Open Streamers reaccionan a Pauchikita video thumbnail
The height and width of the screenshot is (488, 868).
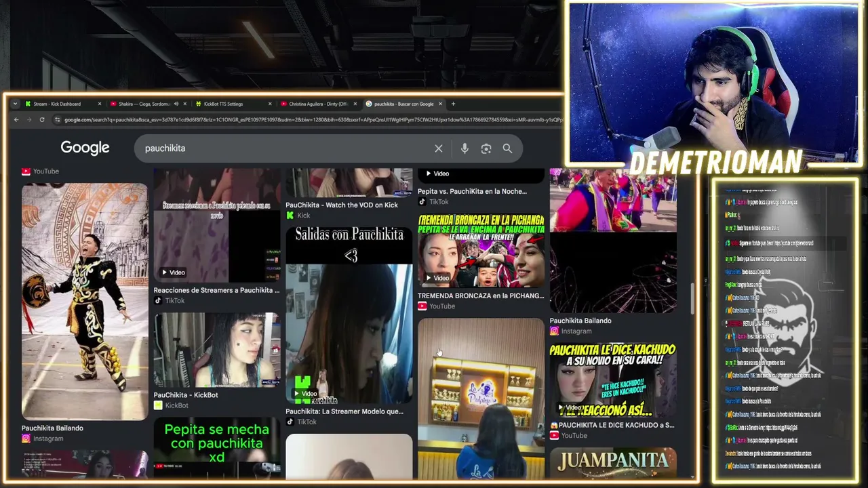click(x=217, y=225)
